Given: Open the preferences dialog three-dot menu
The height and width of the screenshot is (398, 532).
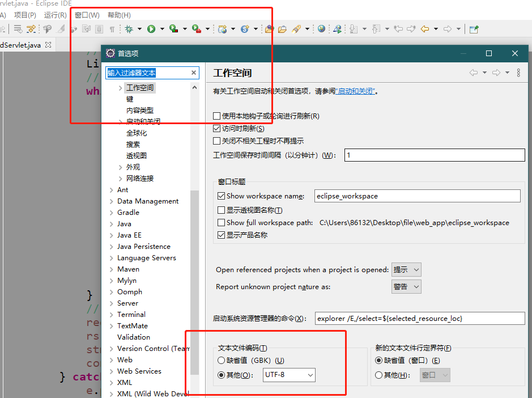Looking at the screenshot, I should 518,73.
